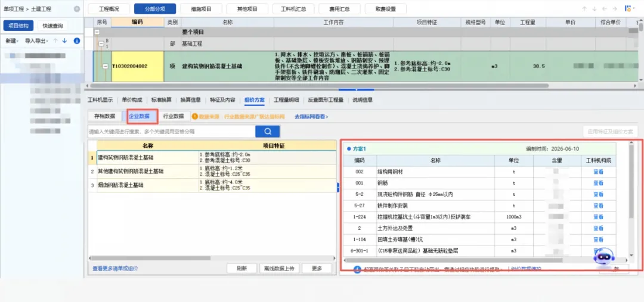Click the top-right grey right arrow icon
The image size is (644, 302).
[x=615, y=8]
